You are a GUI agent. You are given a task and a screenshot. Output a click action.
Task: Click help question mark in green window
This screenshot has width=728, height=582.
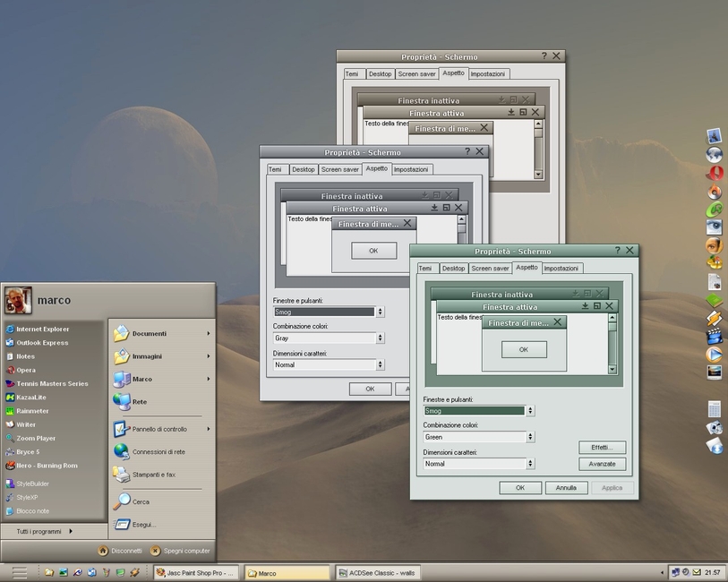[618, 250]
